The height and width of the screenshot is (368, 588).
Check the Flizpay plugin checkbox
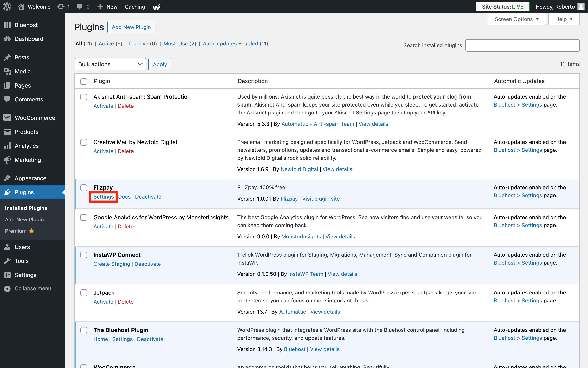click(84, 188)
